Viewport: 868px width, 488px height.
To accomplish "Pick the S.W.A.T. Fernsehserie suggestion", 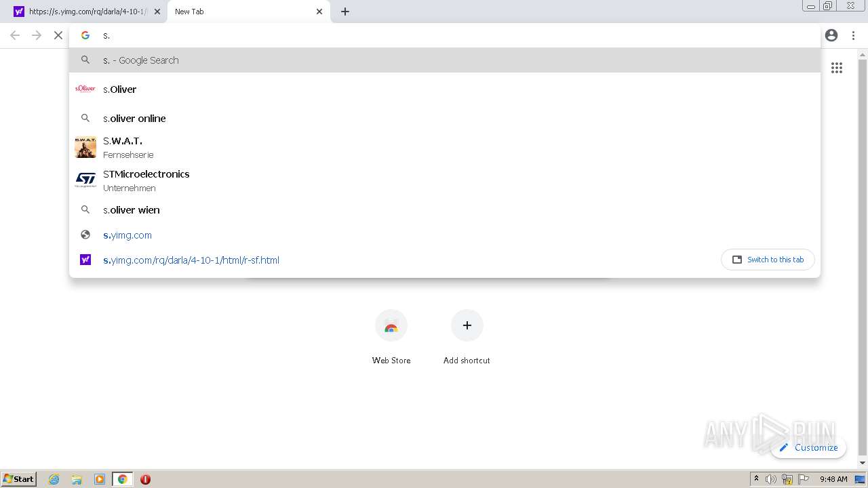I will point(445,147).
